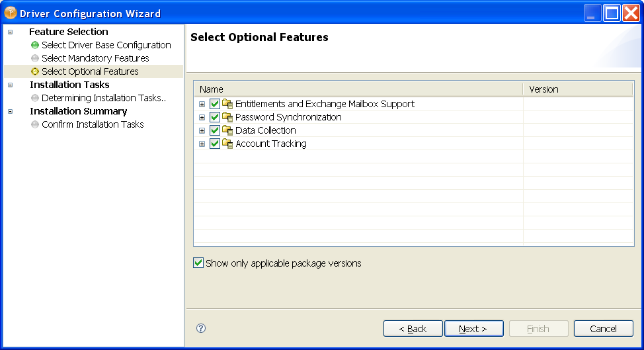The width and height of the screenshot is (644, 350).
Task: Click the Account Tracking label
Action: [270, 144]
